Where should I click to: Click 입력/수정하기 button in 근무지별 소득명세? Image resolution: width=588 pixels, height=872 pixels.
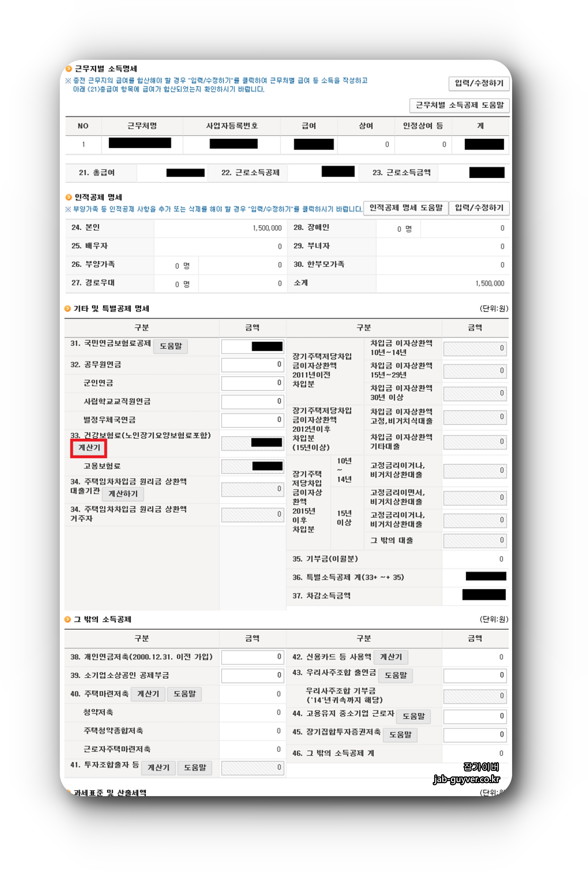(478, 83)
